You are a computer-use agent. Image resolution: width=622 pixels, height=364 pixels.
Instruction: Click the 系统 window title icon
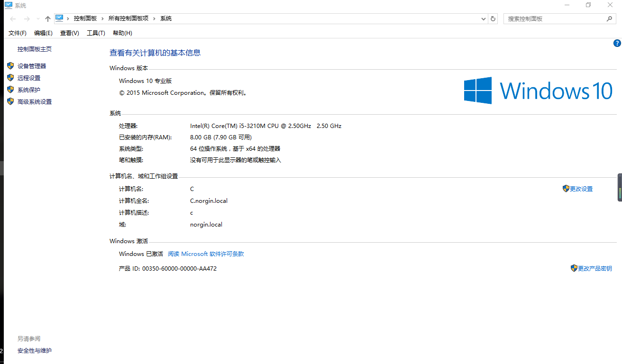[8, 5]
